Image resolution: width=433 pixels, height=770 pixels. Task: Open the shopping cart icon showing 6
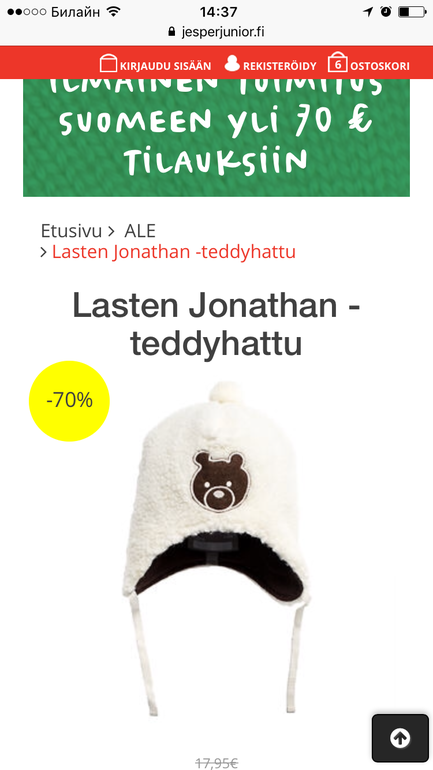click(338, 63)
